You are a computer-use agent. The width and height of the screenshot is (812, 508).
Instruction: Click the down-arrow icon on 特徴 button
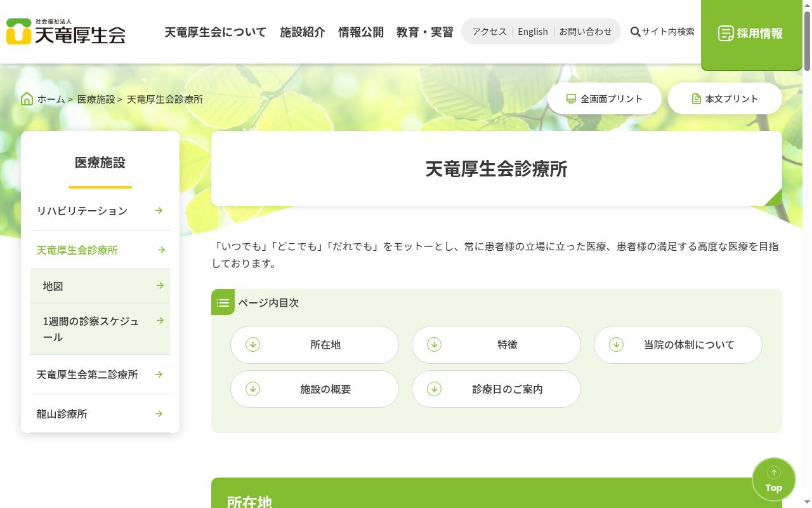[x=434, y=344]
